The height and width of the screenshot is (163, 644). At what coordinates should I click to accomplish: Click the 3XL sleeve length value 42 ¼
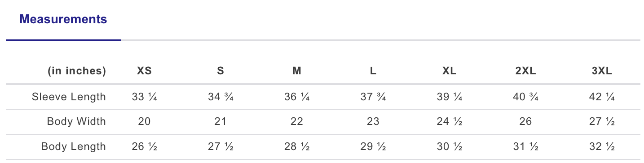coord(602,97)
